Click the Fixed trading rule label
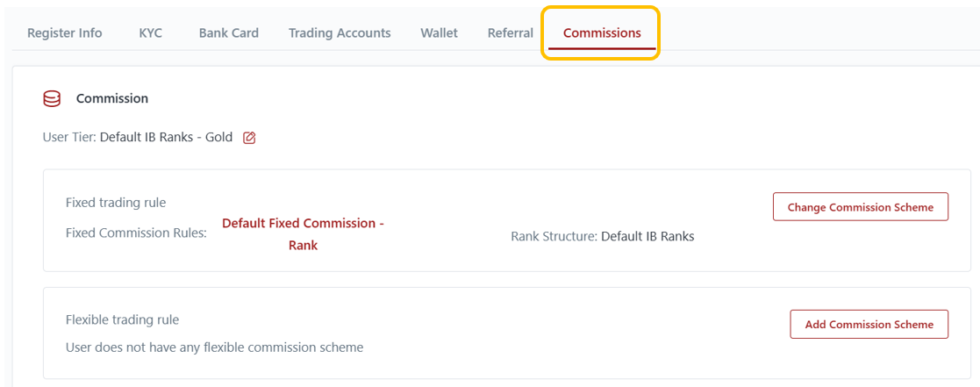This screenshot has width=980, height=387. 116,203
